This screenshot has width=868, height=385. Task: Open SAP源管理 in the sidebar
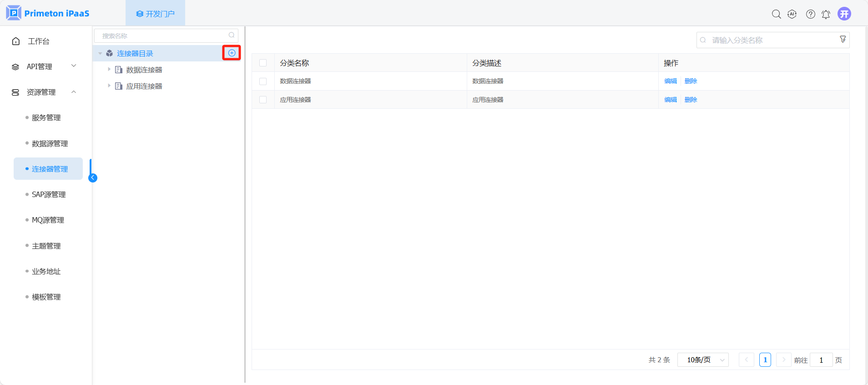(49, 194)
